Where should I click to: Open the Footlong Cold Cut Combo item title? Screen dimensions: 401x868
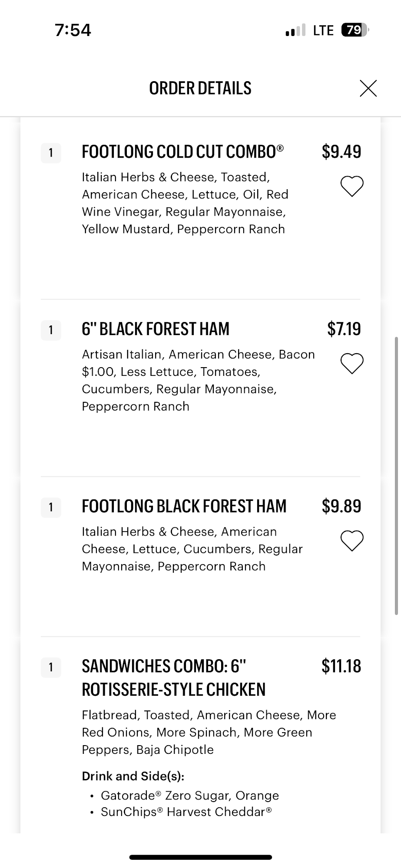click(182, 152)
